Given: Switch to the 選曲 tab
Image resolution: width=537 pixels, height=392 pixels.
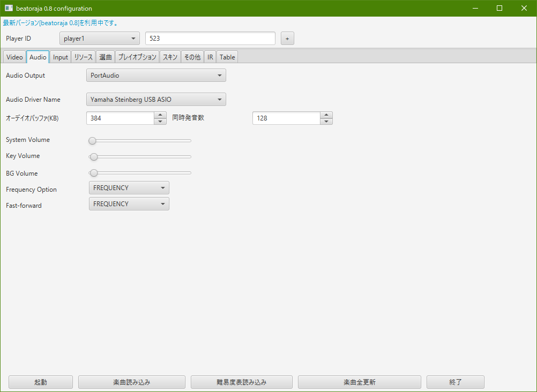Looking at the screenshot, I should [x=106, y=57].
